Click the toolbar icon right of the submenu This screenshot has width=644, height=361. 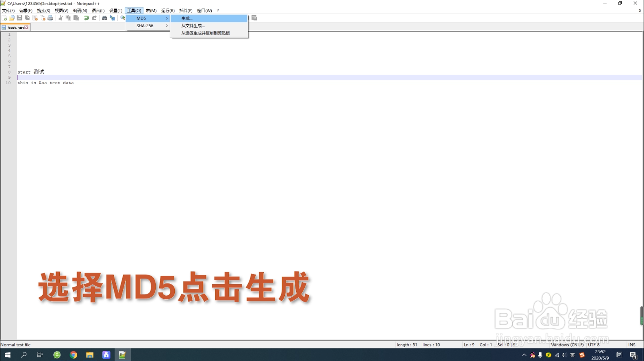click(x=254, y=18)
